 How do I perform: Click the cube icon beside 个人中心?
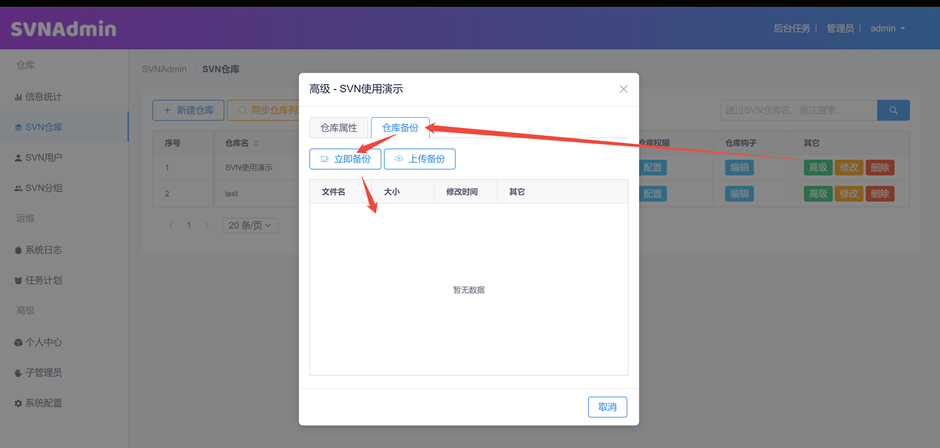click(x=18, y=342)
